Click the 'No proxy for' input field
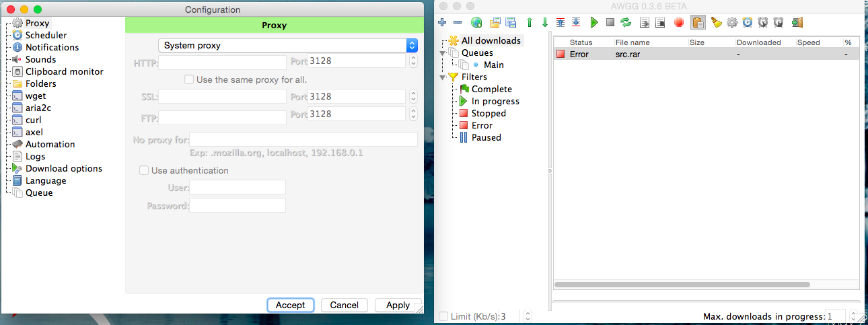The height and width of the screenshot is (325, 868). tap(303, 139)
